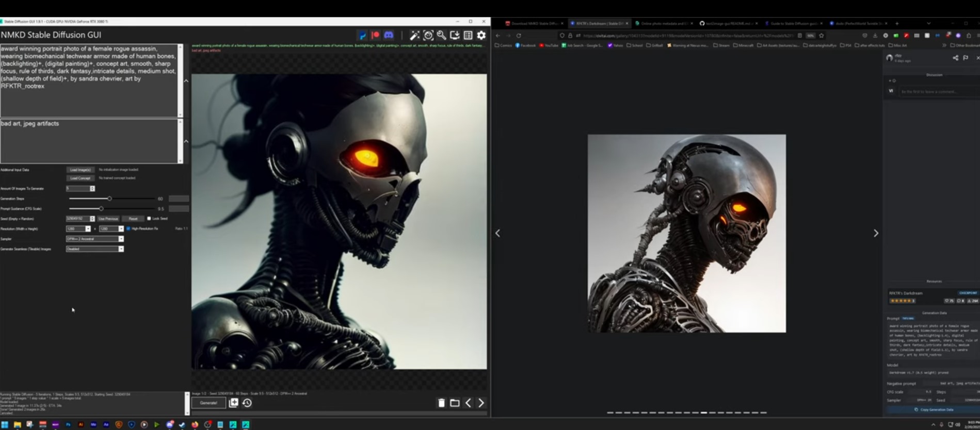This screenshot has height=430, width=980.
Task: Select the RFKTR's Darkdream browser tab
Action: coord(599,23)
